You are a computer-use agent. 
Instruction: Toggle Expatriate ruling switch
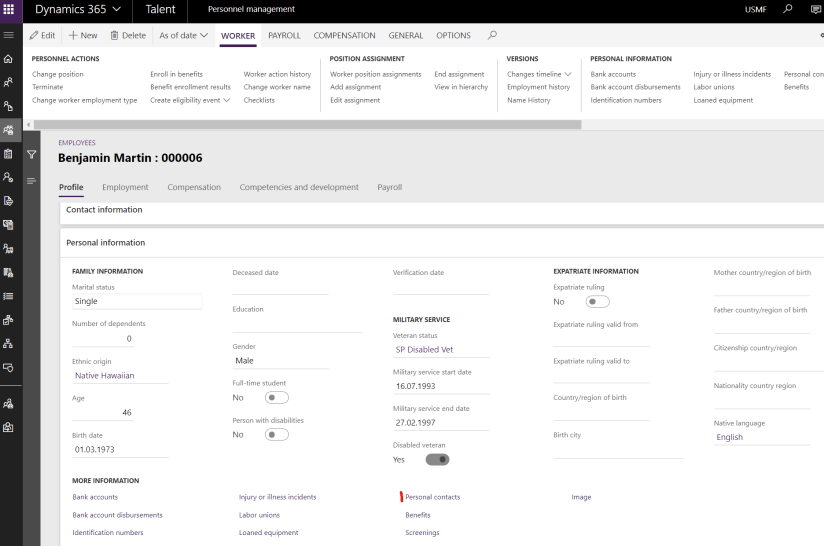point(598,302)
